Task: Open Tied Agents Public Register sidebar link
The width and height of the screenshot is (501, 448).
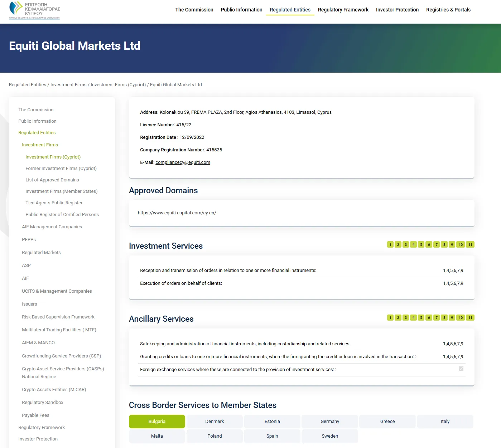Action: [x=54, y=203]
